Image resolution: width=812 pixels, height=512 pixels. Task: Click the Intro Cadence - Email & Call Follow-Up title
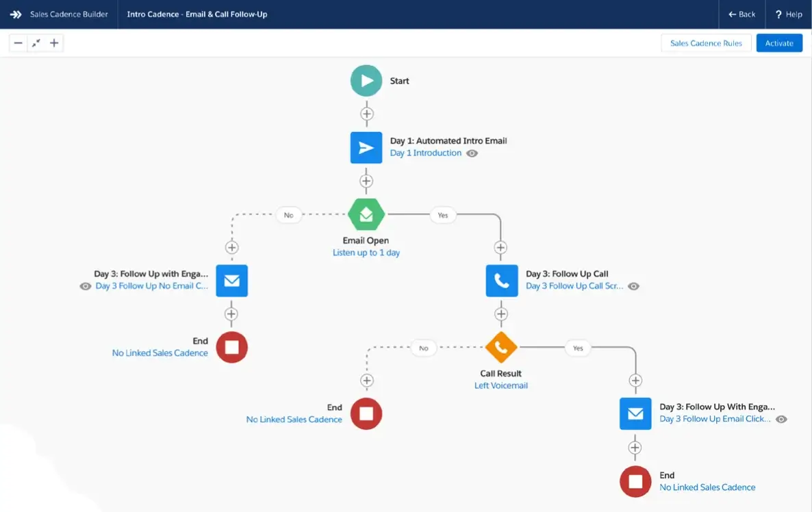196,14
